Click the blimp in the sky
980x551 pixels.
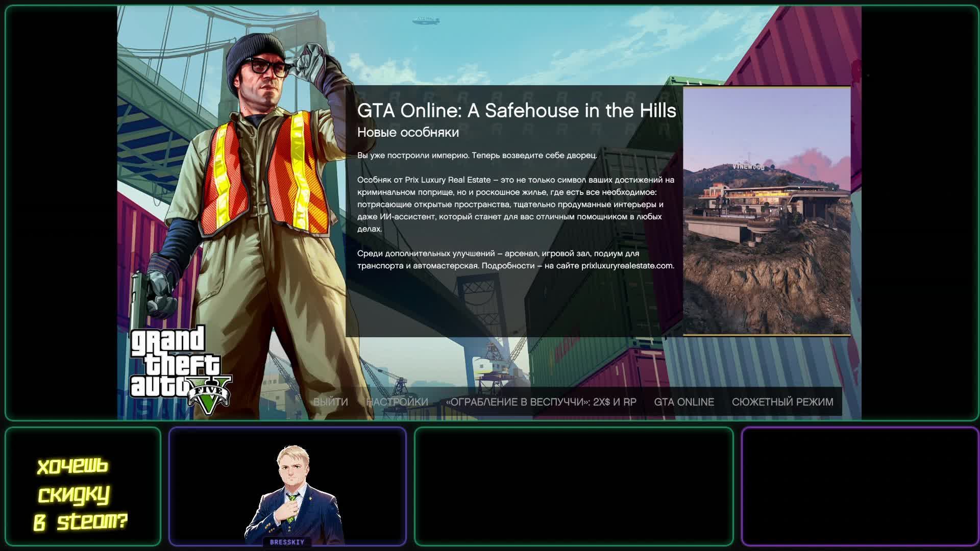425,20
